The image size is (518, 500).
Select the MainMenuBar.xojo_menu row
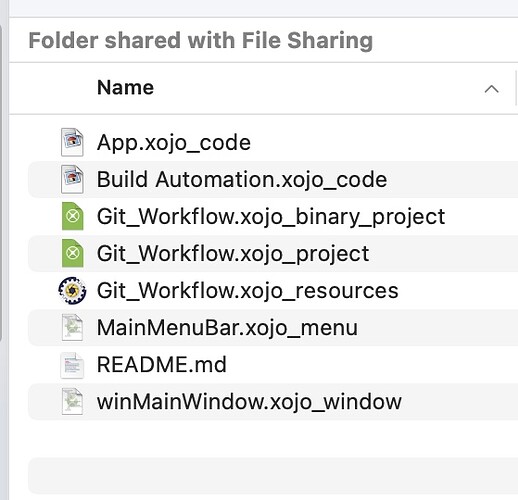(x=273, y=327)
